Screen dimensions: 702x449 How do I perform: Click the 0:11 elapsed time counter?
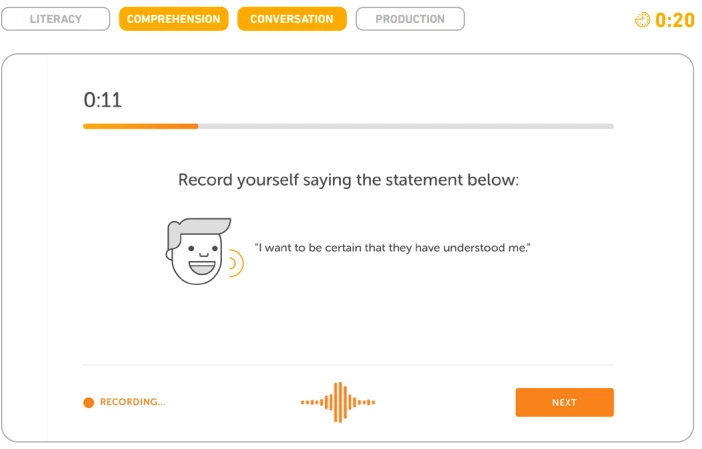103,100
